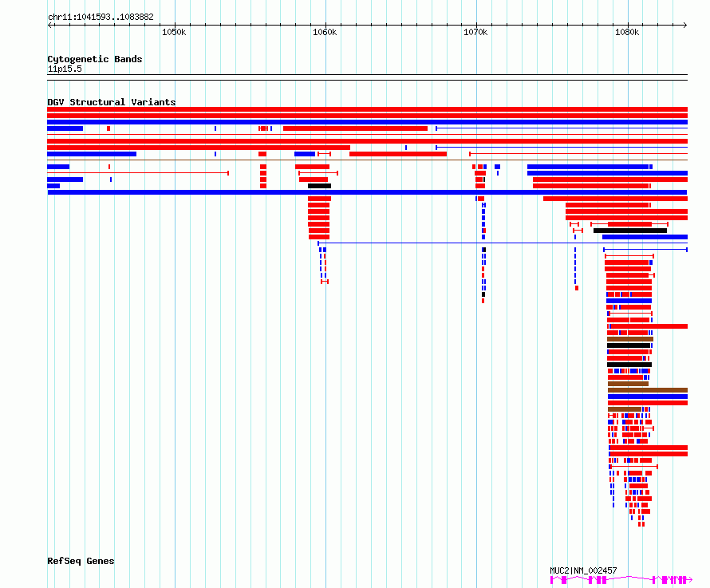Click the 1060k ruler label

[325, 32]
